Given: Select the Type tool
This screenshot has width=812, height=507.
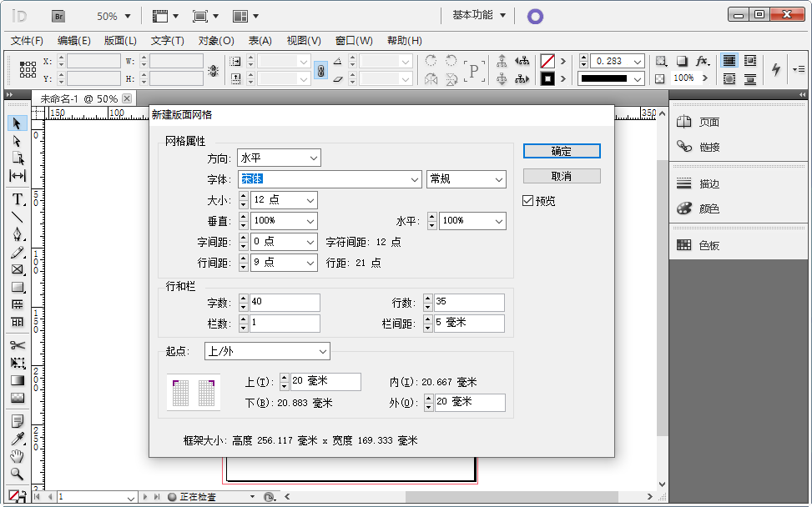Looking at the screenshot, I should (17, 199).
